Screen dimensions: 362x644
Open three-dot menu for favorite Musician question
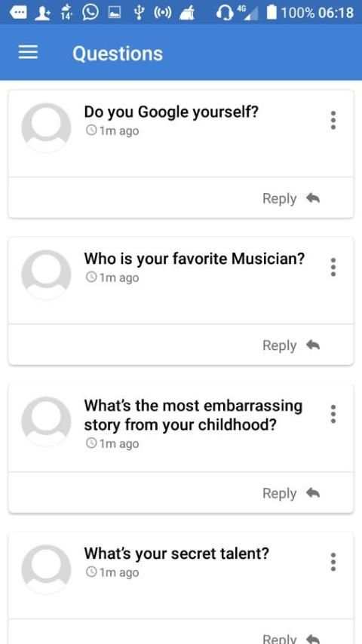pos(333,267)
